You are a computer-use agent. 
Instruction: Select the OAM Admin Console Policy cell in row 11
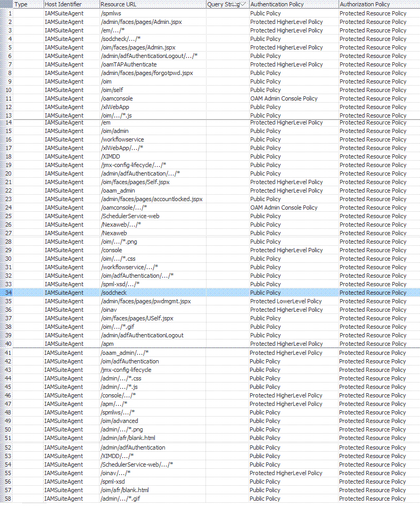[294, 98]
